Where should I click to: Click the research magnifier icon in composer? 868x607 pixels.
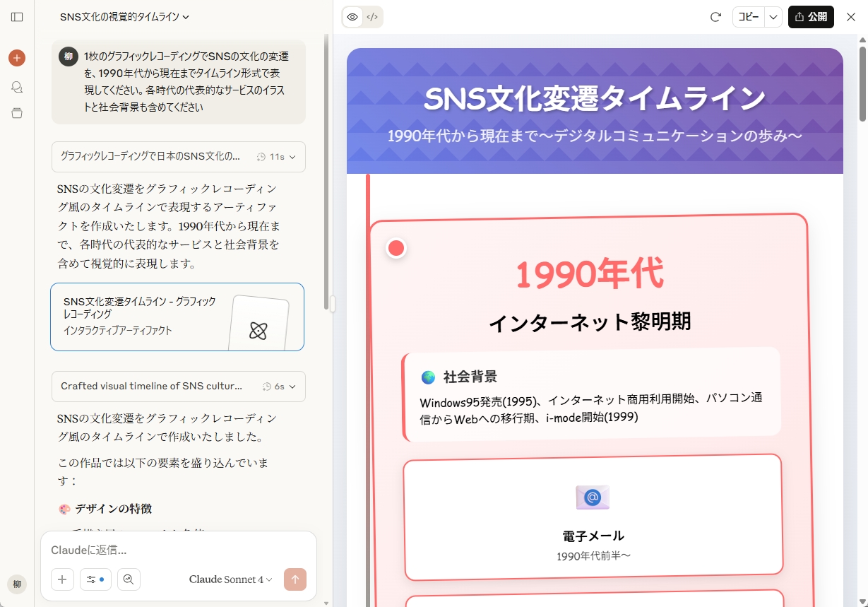(x=129, y=579)
